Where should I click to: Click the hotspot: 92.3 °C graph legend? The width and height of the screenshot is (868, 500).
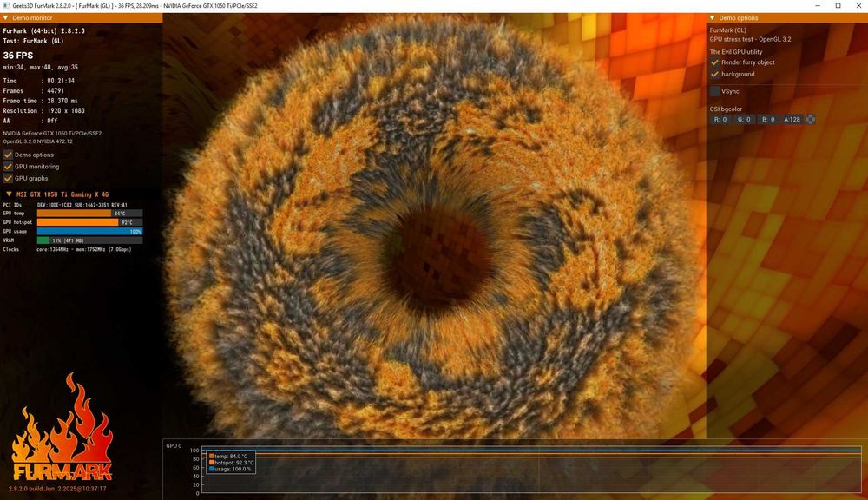[232, 463]
